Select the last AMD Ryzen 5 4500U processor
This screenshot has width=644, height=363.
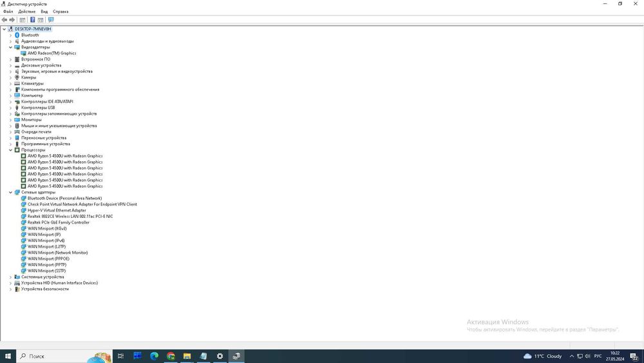[65, 186]
